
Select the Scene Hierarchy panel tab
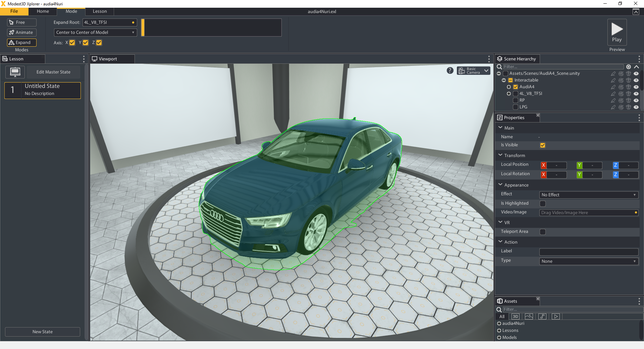518,59
